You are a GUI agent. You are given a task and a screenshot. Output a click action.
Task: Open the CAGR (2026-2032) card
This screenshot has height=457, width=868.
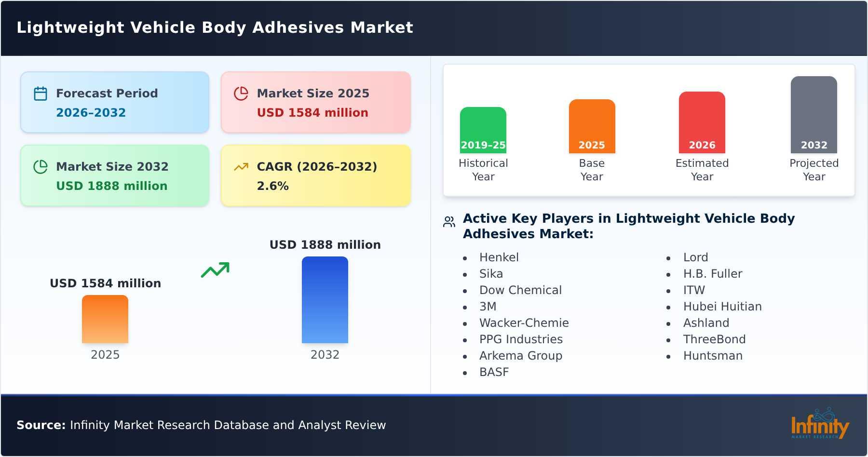click(316, 175)
